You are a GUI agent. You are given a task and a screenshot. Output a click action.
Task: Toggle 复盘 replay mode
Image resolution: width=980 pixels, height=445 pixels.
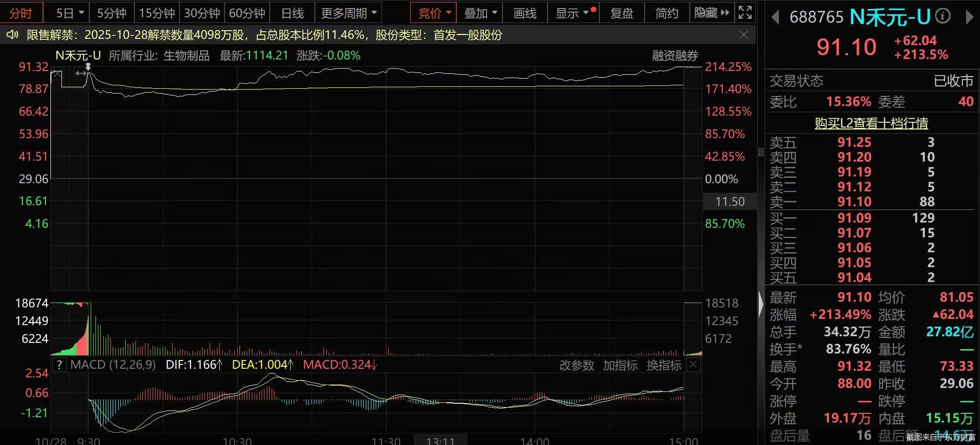[622, 13]
